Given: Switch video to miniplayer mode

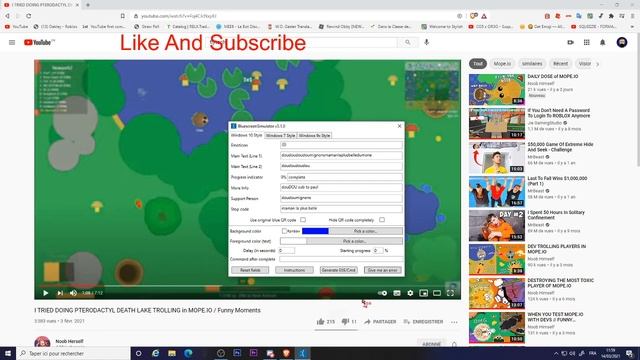Looking at the screenshot, I should point(423,293).
